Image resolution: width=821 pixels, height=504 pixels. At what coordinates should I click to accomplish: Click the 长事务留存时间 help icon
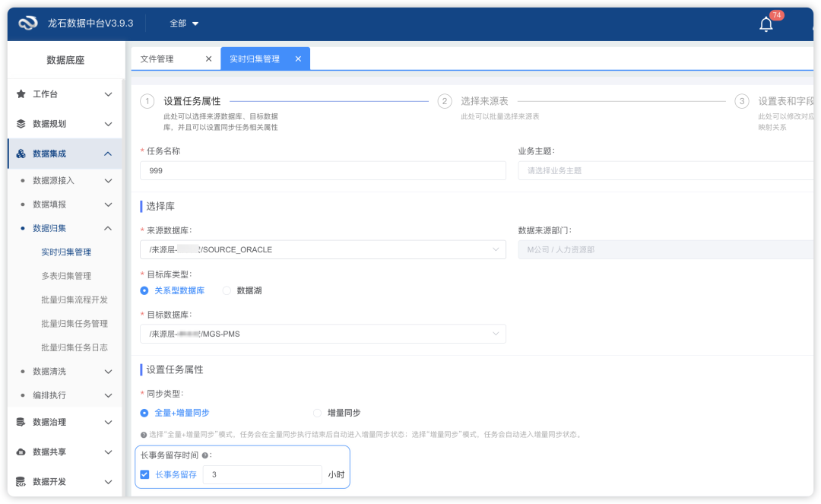click(204, 456)
